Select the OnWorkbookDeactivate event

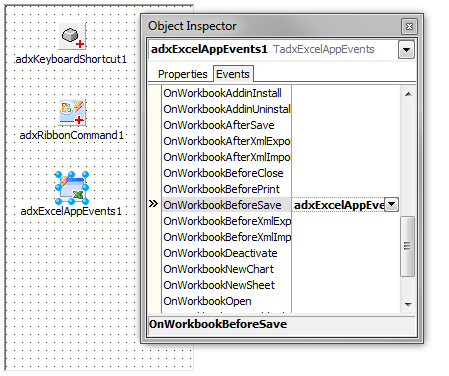pyautogui.click(x=220, y=253)
